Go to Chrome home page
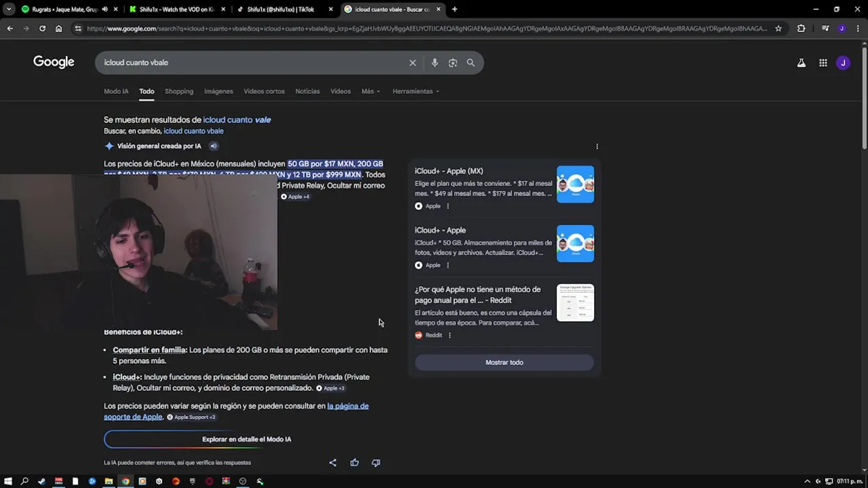868x488 pixels. (59, 28)
